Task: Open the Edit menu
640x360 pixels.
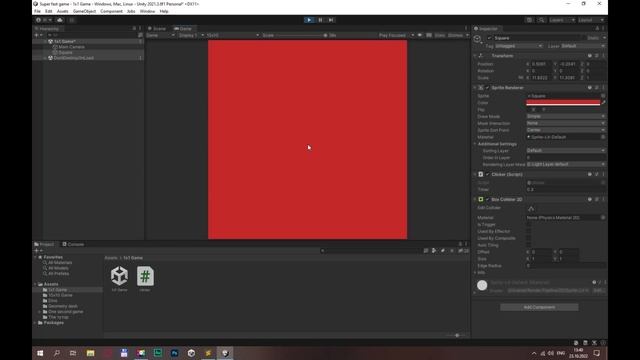Action: coord(49,11)
